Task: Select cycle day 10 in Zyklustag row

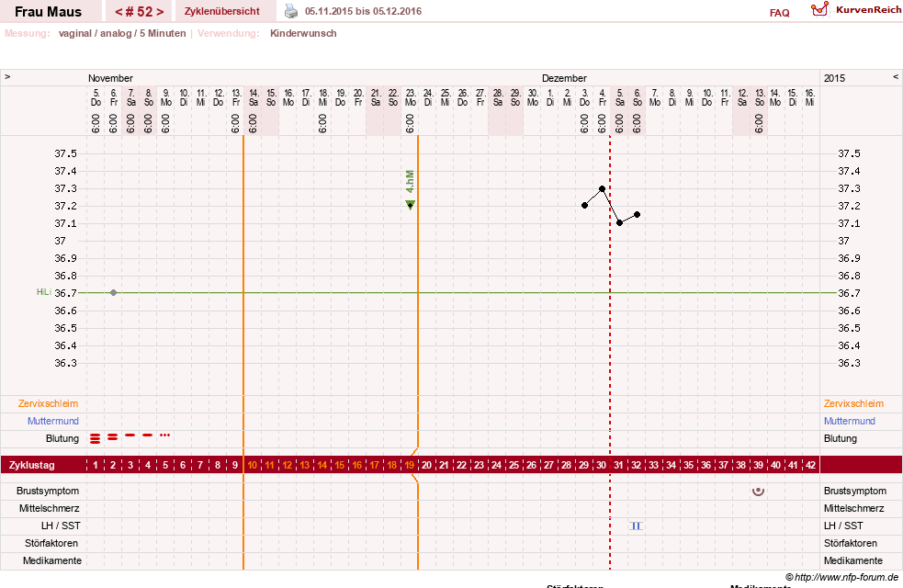Action: click(253, 465)
